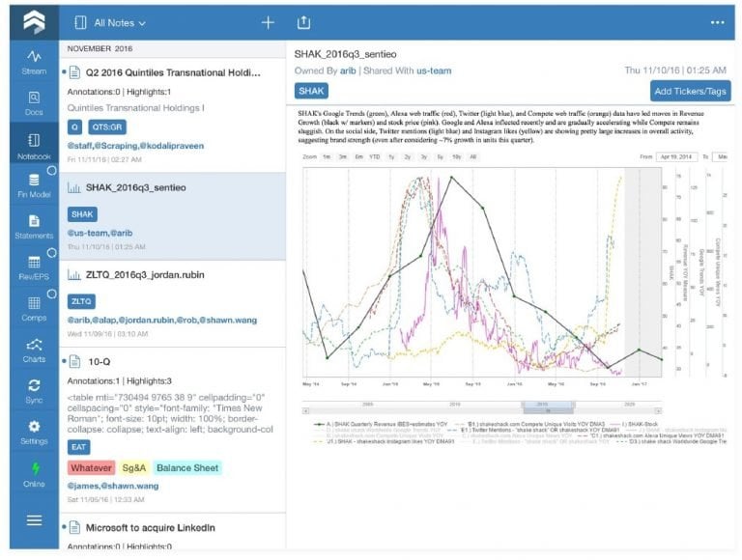Toggle the Online status indicator
Screen dimensions: 742x560
[x=34, y=473]
